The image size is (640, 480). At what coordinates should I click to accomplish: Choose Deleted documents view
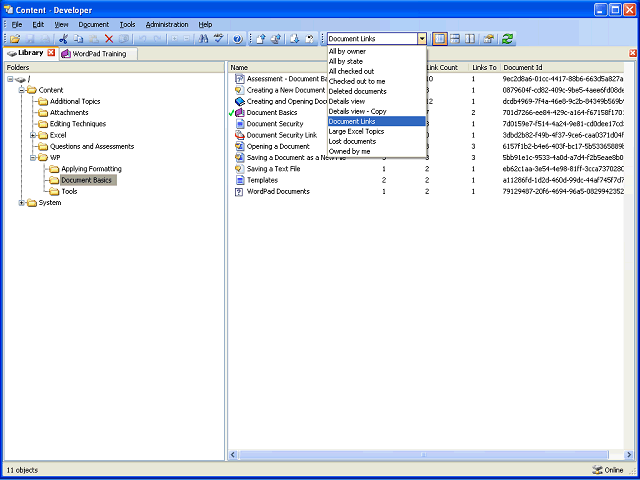pyautogui.click(x=376, y=91)
